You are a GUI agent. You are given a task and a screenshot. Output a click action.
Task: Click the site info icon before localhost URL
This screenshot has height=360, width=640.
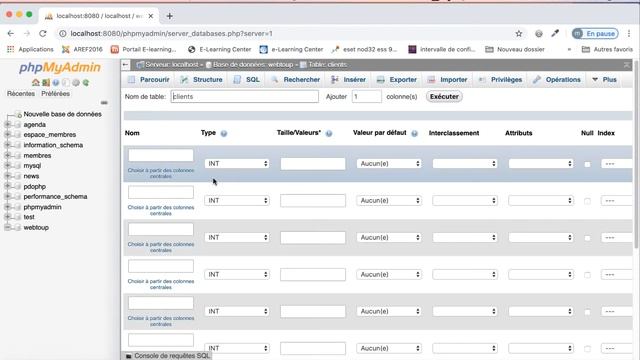(x=63, y=33)
